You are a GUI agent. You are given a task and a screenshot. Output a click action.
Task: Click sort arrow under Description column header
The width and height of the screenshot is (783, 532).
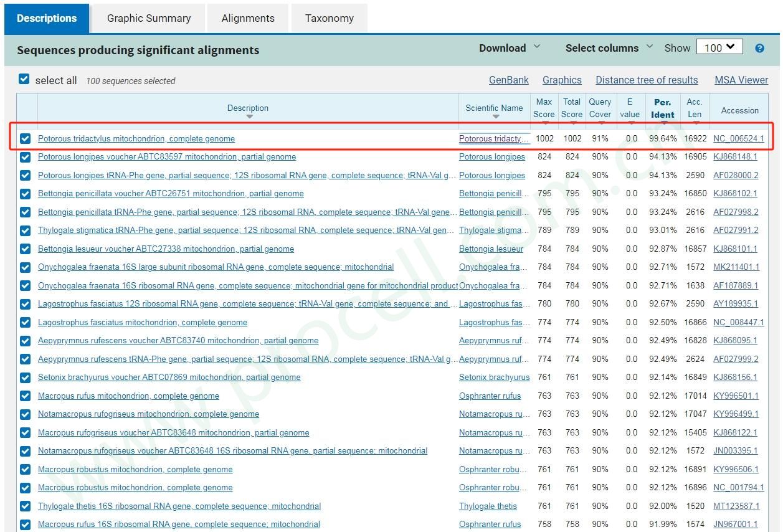pos(249,117)
